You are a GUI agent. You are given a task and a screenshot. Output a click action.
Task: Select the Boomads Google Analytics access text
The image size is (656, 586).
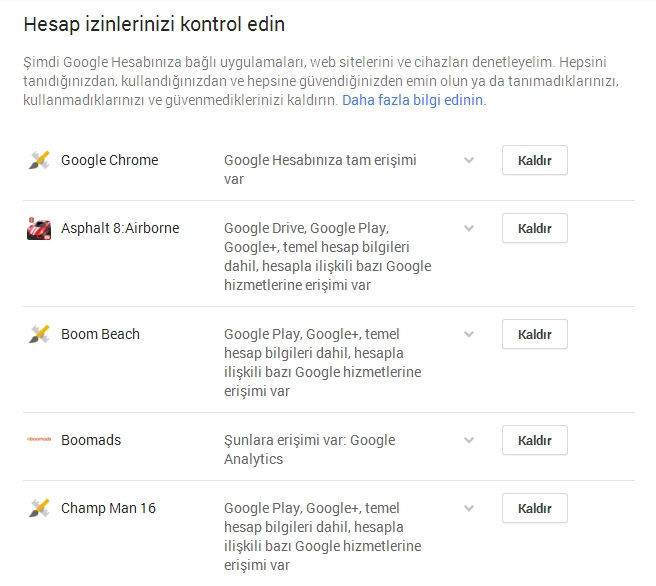pos(309,449)
